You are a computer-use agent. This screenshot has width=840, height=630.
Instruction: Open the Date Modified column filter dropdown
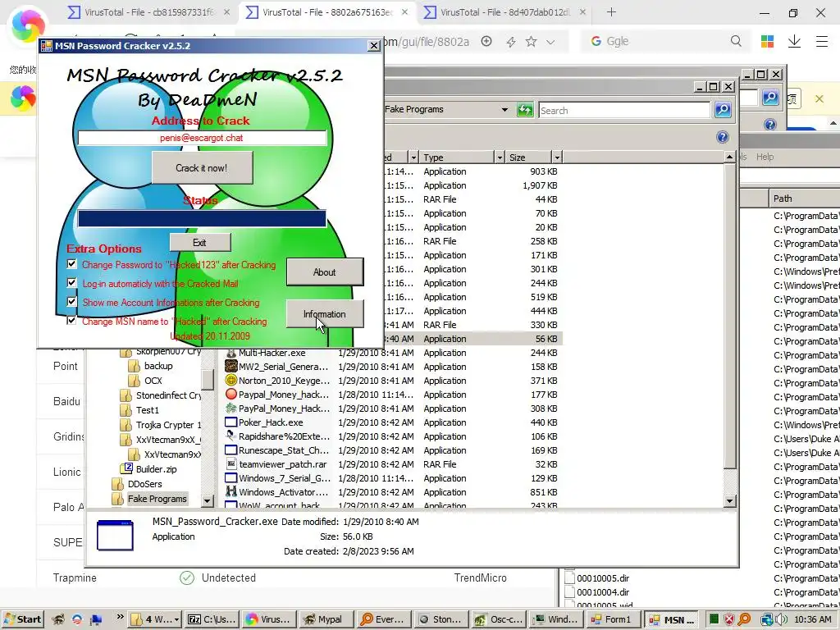(x=413, y=157)
